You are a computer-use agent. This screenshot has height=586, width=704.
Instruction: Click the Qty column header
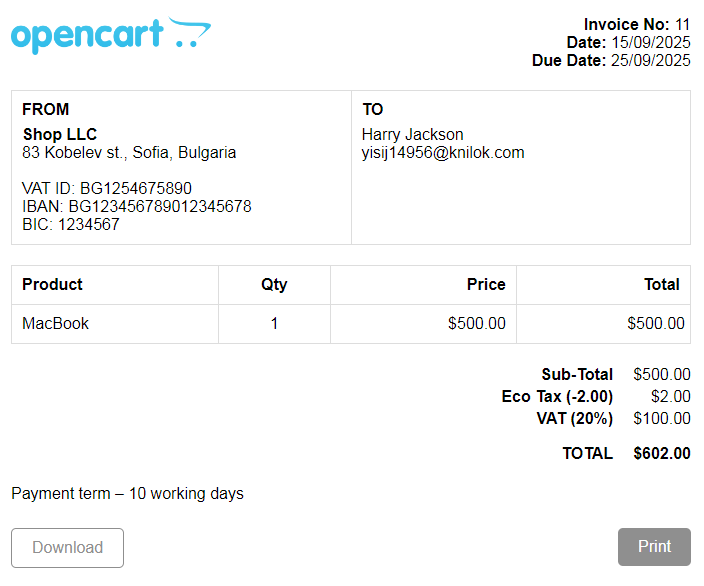[x=274, y=285]
